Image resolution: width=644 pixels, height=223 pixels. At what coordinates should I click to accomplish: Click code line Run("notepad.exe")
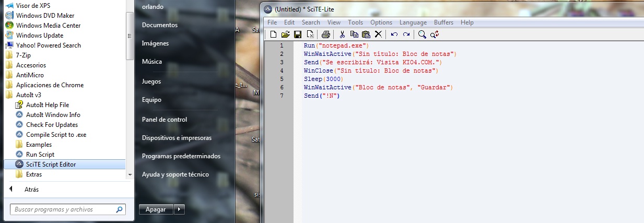point(336,46)
